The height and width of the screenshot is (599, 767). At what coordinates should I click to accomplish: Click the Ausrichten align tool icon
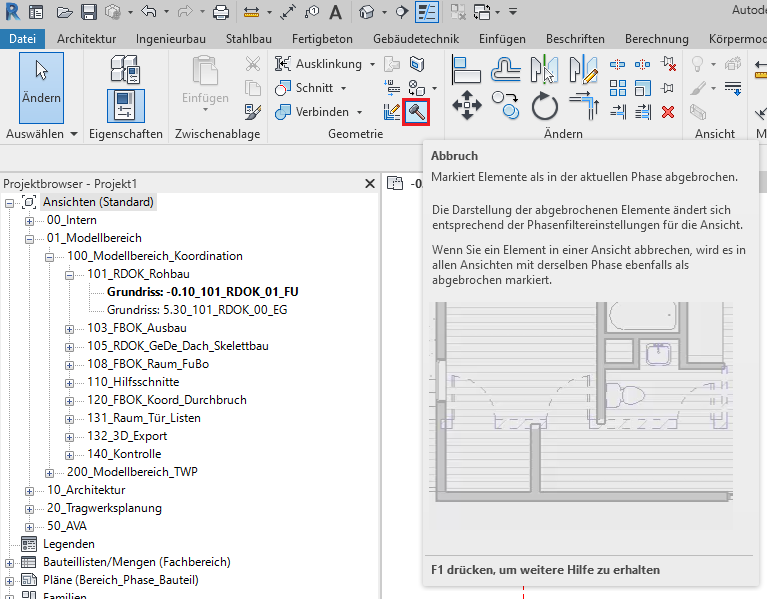pyautogui.click(x=467, y=68)
